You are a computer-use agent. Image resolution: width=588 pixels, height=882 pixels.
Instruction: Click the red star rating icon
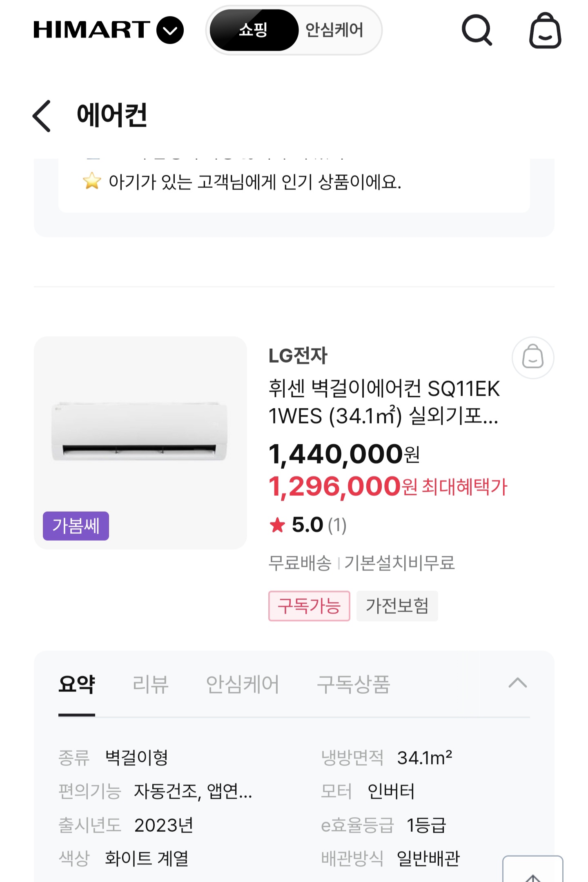[x=277, y=525]
